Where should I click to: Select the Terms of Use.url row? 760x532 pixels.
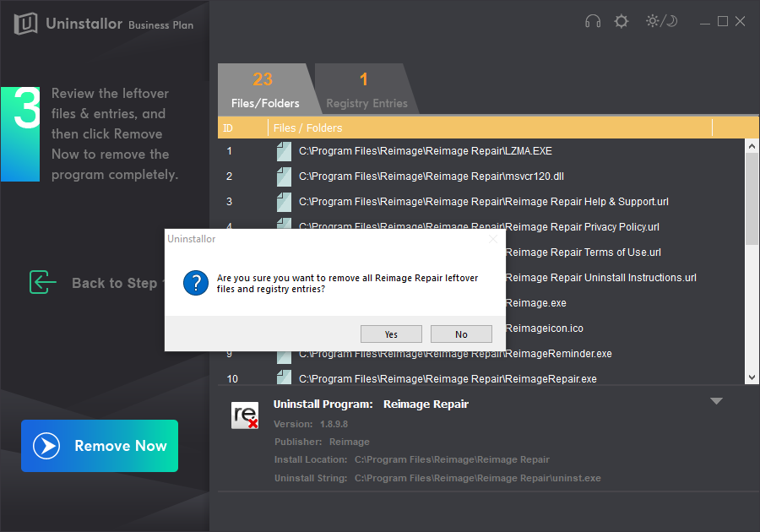(624, 252)
